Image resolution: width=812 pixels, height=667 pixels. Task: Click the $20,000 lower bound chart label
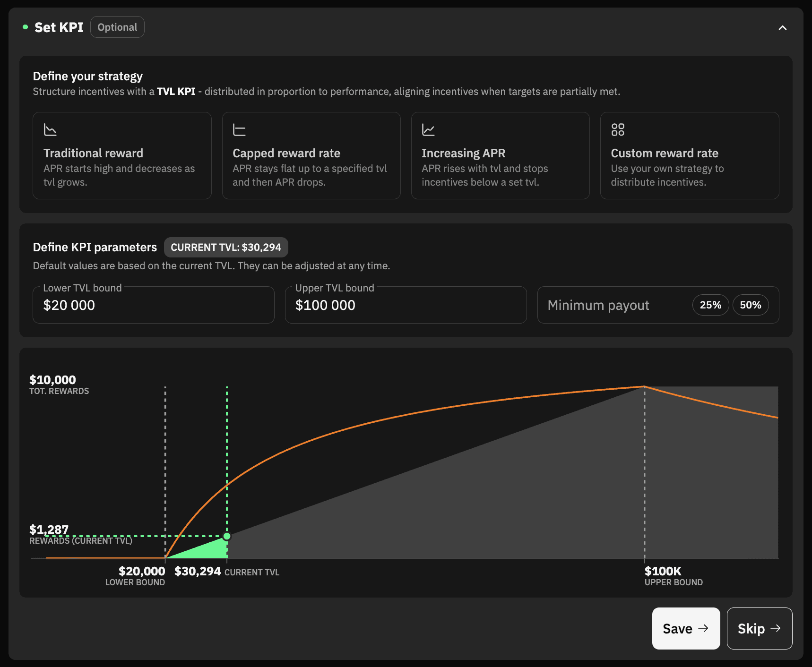(x=142, y=571)
